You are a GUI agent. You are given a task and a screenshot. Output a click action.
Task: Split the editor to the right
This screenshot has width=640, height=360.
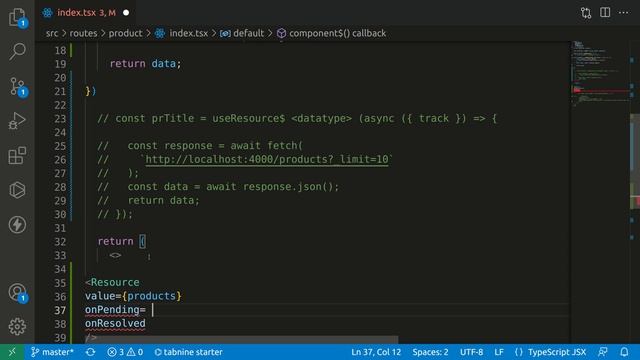(605, 13)
